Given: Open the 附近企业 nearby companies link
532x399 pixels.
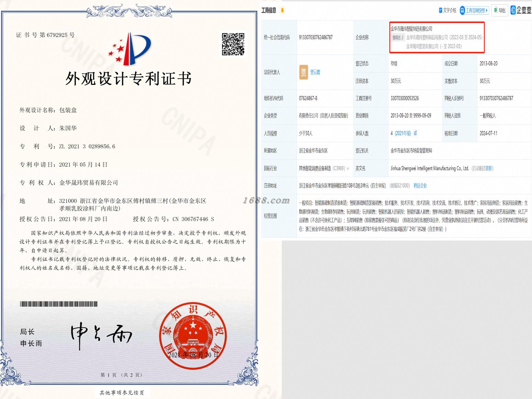Looking at the screenshot, I should coord(420,186).
